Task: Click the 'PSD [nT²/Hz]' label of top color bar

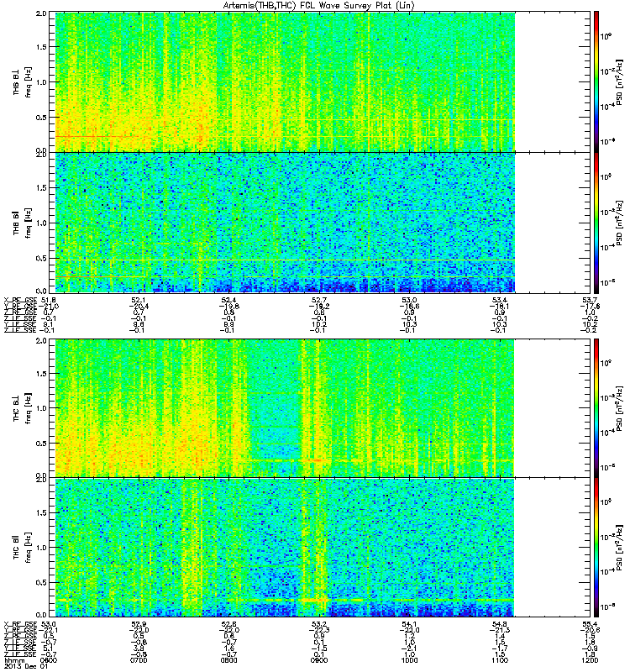Action: 619,81
